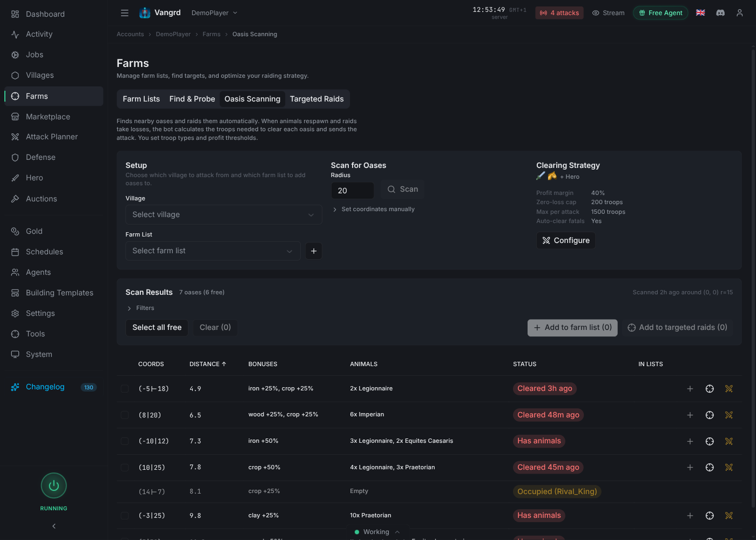The height and width of the screenshot is (540, 756).
Task: Click the Radius input field
Action: [353, 190]
